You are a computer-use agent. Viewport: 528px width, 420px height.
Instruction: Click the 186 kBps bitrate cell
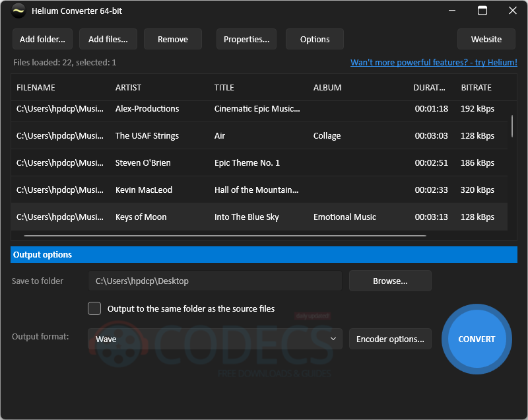477,162
